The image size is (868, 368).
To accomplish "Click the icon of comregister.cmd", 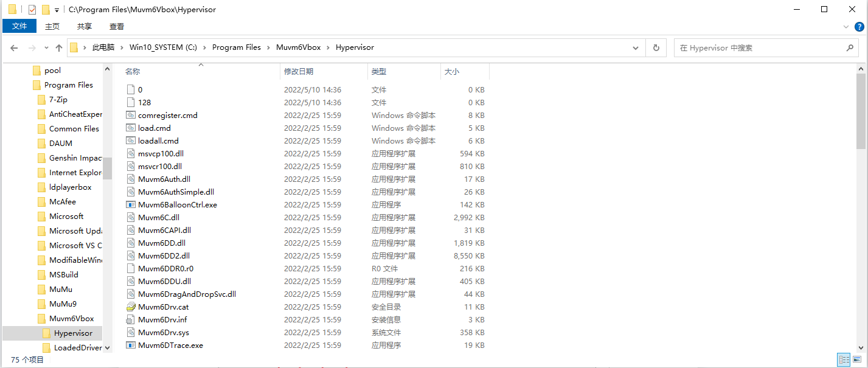I will 131,115.
